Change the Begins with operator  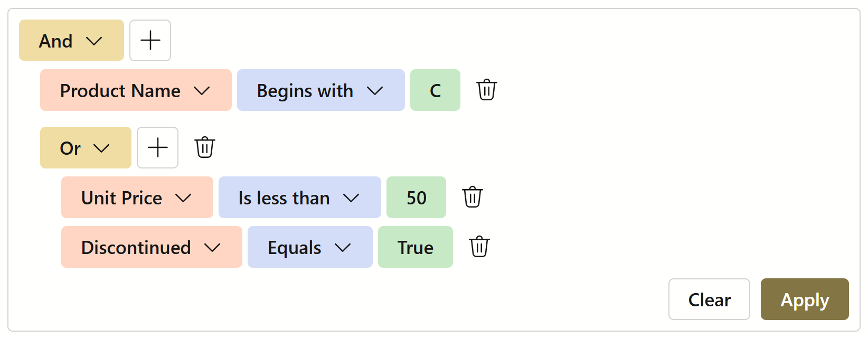[320, 90]
